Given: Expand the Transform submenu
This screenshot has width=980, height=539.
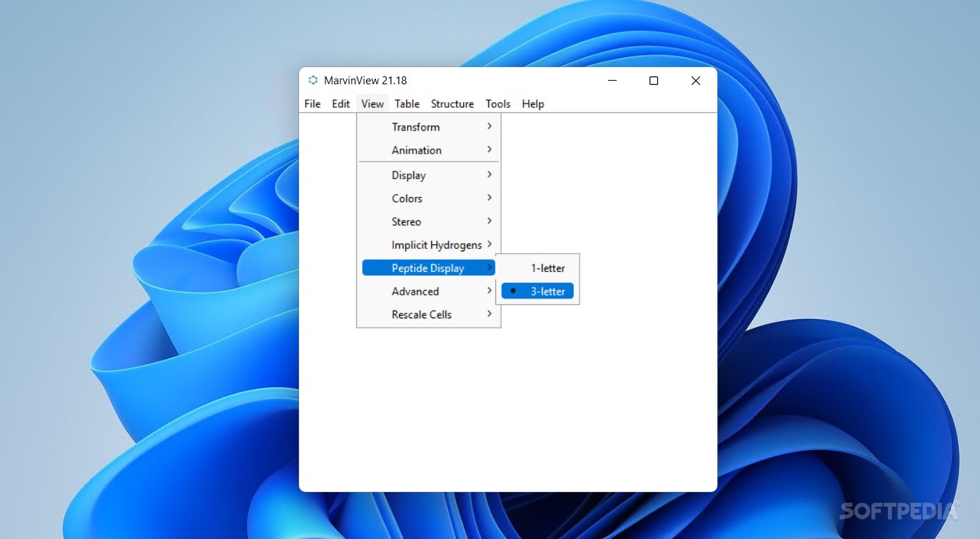Looking at the screenshot, I should coord(429,127).
